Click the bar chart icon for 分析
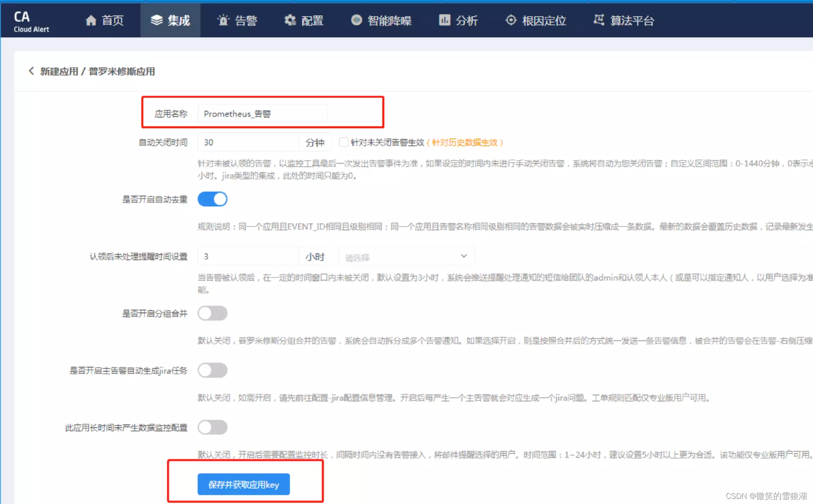813x504 pixels. (x=445, y=20)
